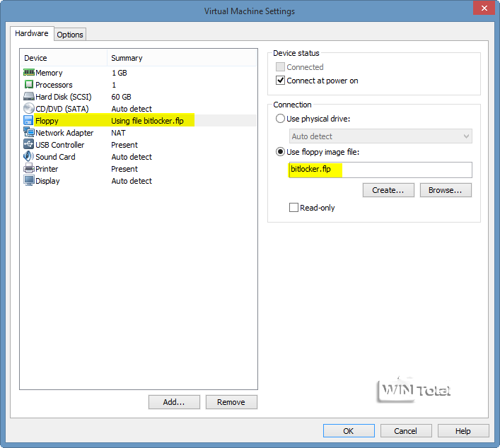Select the 'NAT' network summary
The height and width of the screenshot is (448, 500).
[118, 133]
